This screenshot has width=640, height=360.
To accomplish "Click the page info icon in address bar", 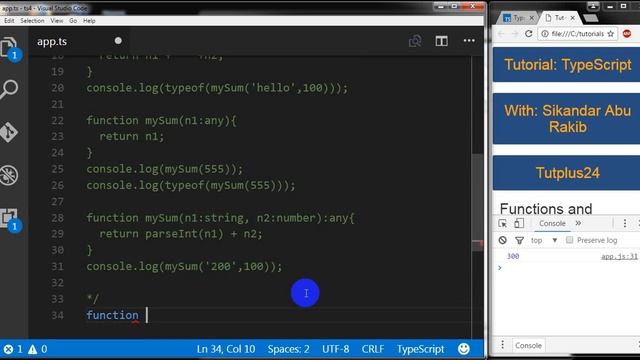I will pyautogui.click(x=545, y=34).
